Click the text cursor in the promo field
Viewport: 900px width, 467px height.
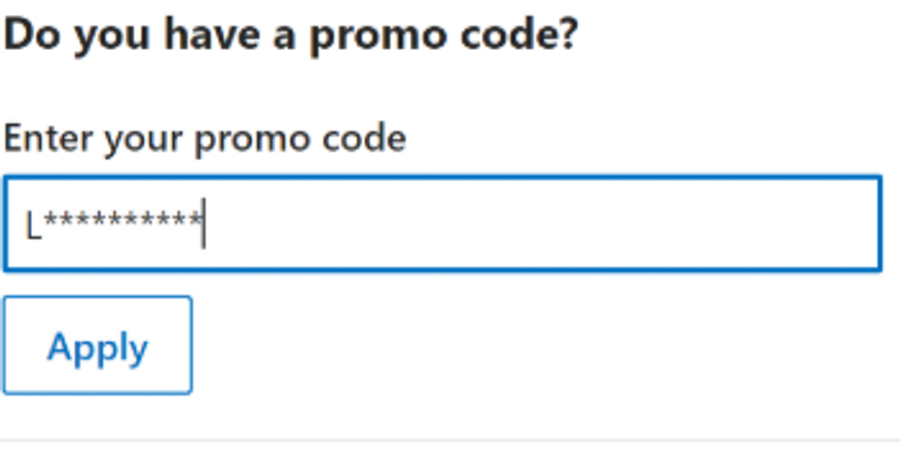[203, 224]
